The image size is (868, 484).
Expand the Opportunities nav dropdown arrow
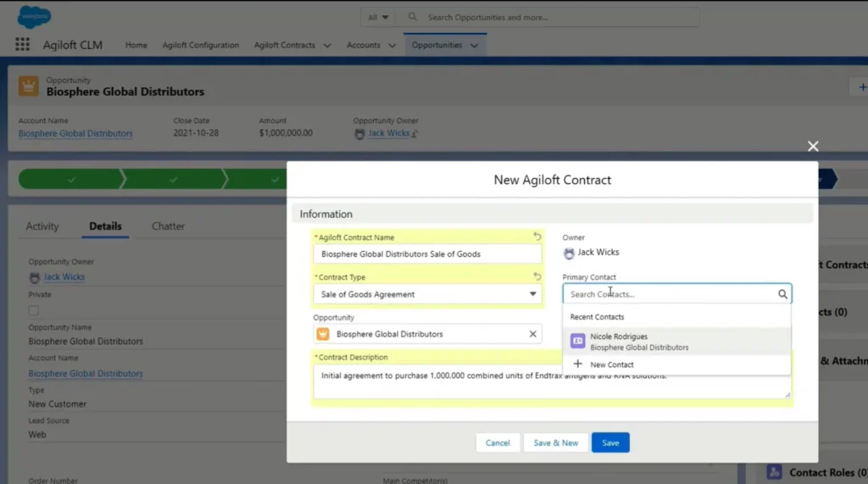(x=475, y=46)
